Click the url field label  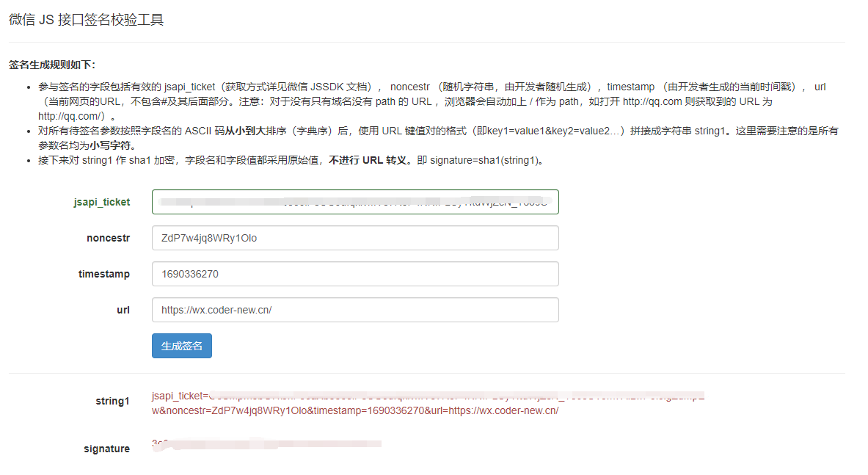pos(123,310)
